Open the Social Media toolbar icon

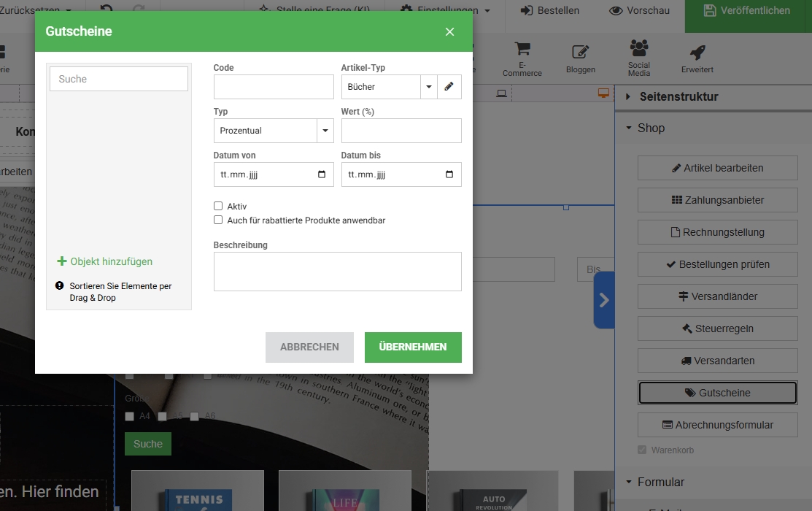point(638,48)
